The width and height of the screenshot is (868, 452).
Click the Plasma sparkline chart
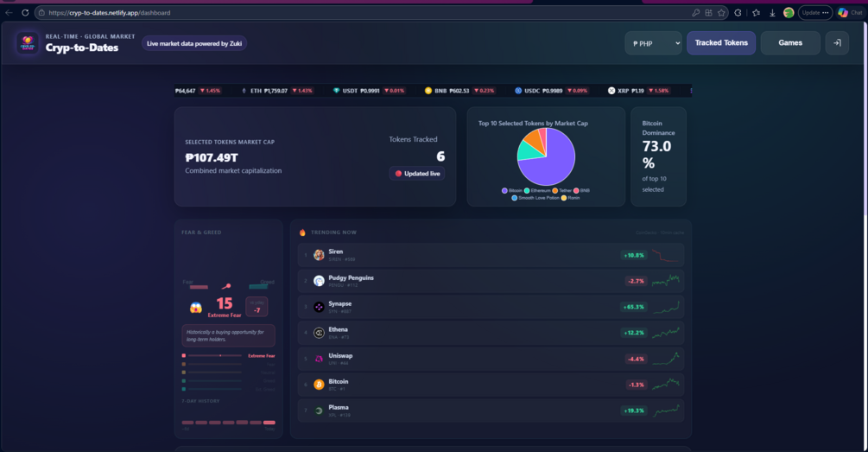(x=665, y=411)
